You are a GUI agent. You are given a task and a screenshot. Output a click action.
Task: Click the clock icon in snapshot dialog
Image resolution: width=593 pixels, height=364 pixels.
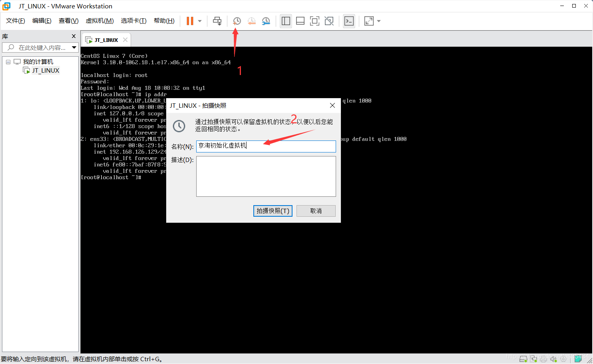point(179,126)
